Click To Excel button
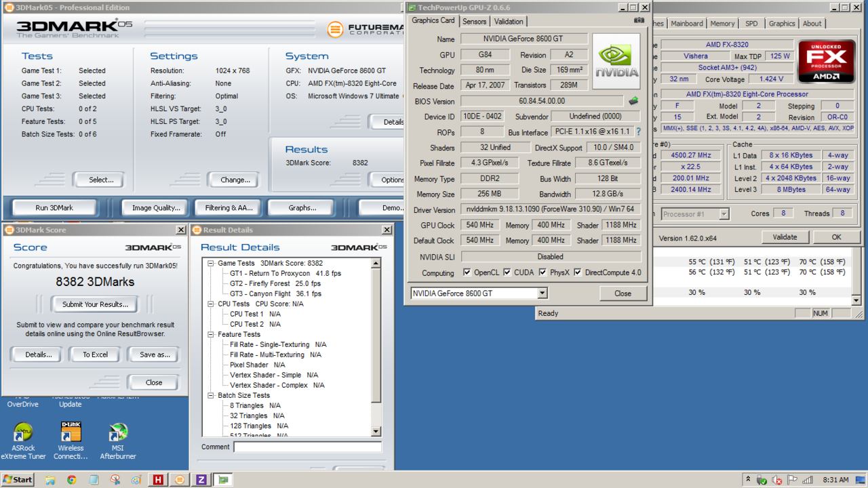Image resolution: width=868 pixels, height=488 pixels. [x=95, y=354]
